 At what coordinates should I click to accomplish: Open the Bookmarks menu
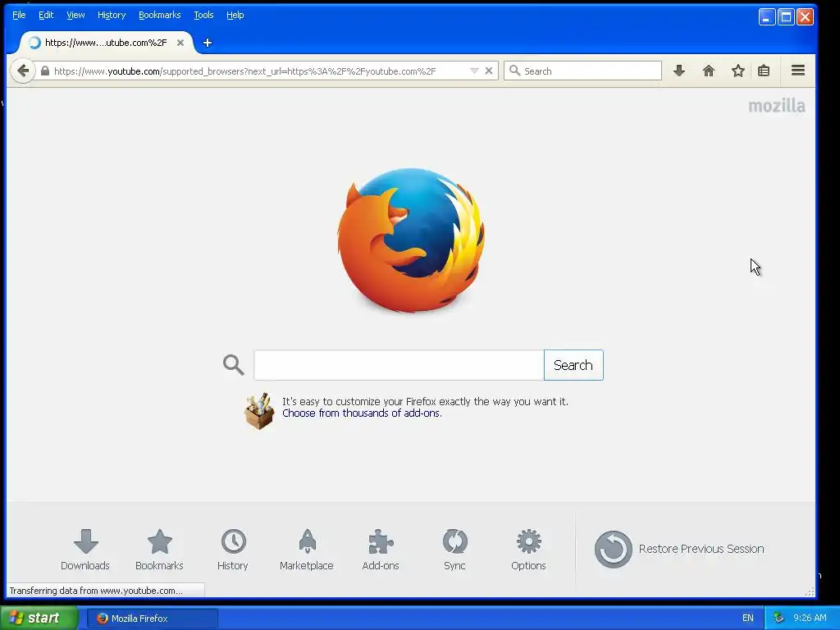[160, 15]
